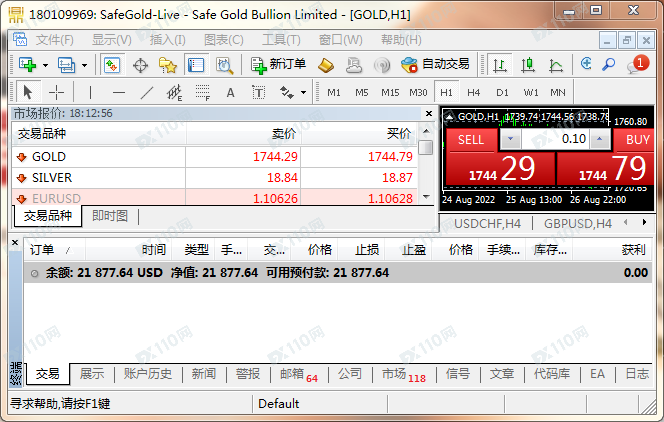This screenshot has height=422, width=664.
Task: Switch to GBPUSD,H4 chart tab
Action: (x=578, y=223)
